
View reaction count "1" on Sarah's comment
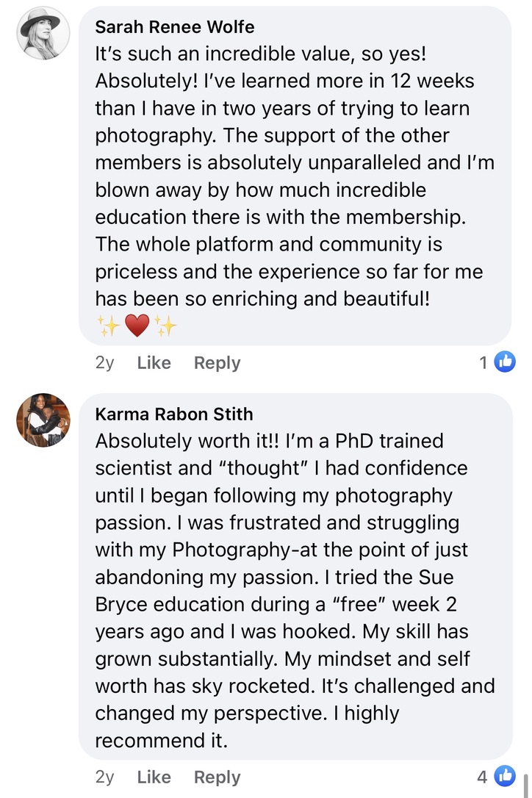(484, 362)
